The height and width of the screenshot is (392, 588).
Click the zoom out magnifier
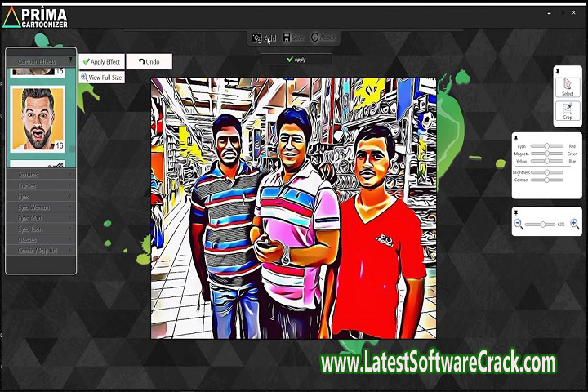point(519,224)
